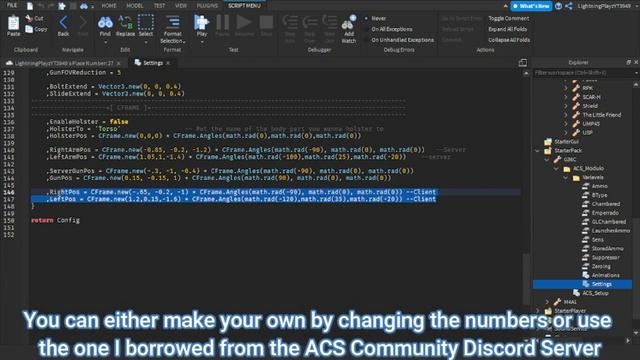The image size is (640, 360).
Task: Select the Suppressor value in Explorer
Action: (x=606, y=258)
